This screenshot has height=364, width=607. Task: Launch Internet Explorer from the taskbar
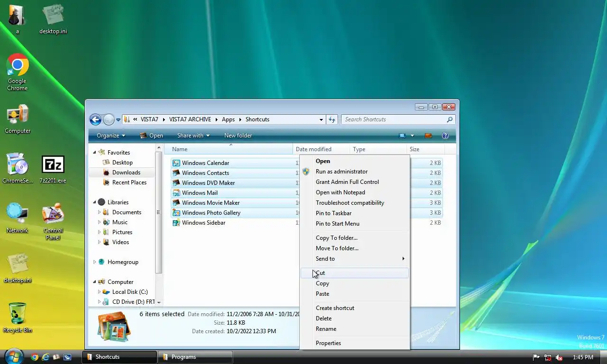(46, 357)
